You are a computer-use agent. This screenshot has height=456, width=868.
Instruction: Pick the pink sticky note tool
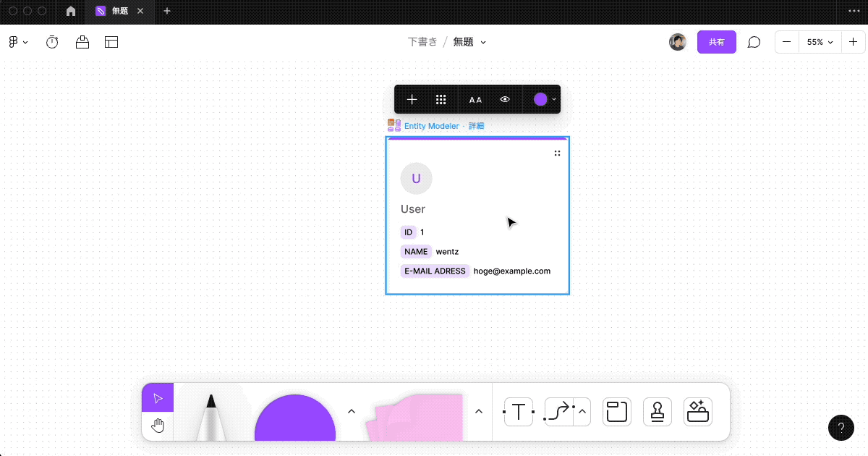415,418
